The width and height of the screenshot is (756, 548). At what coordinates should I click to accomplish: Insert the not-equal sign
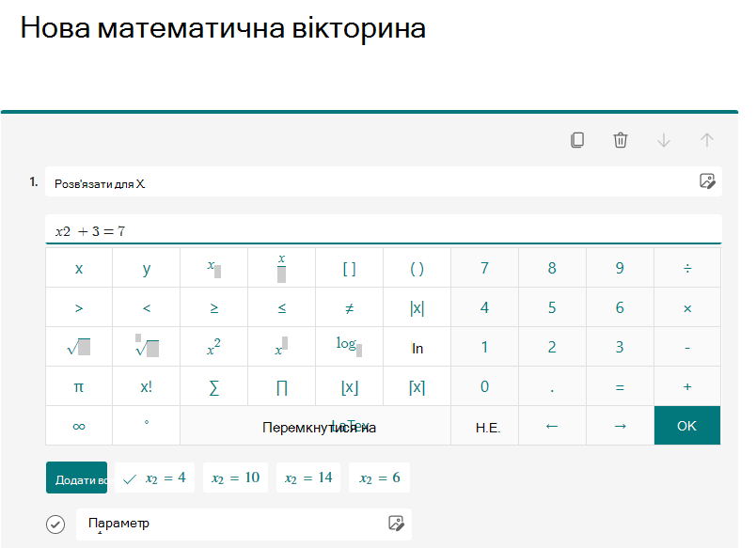coord(349,307)
